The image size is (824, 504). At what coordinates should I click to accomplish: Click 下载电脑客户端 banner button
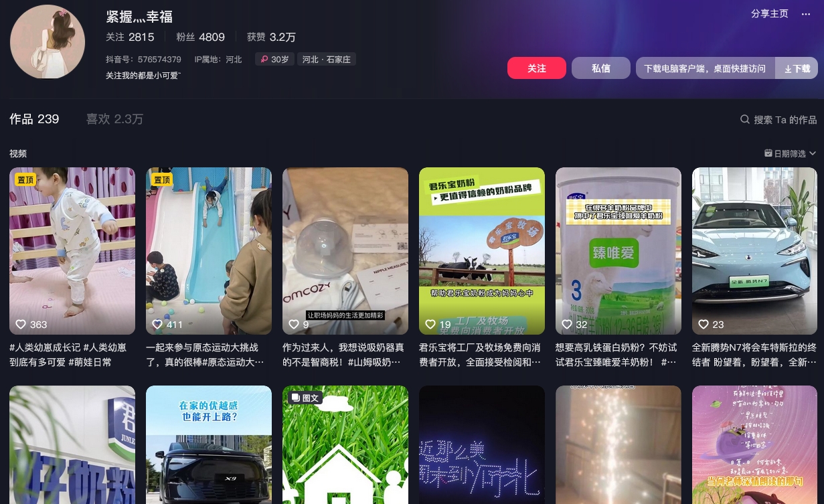click(x=706, y=68)
